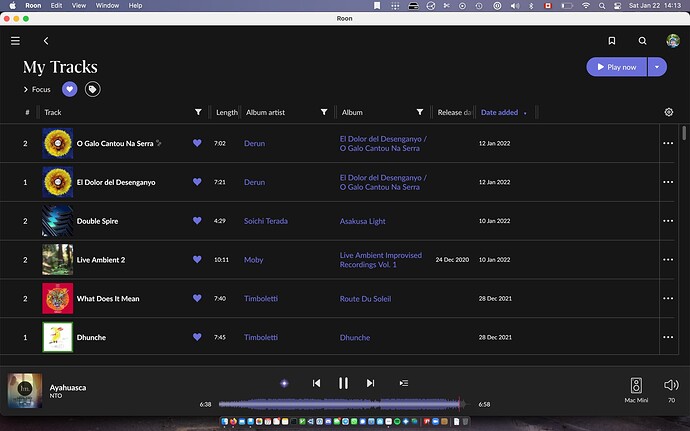Open system volume icon in menu bar
This screenshot has width=690, height=431.
tap(514, 6)
